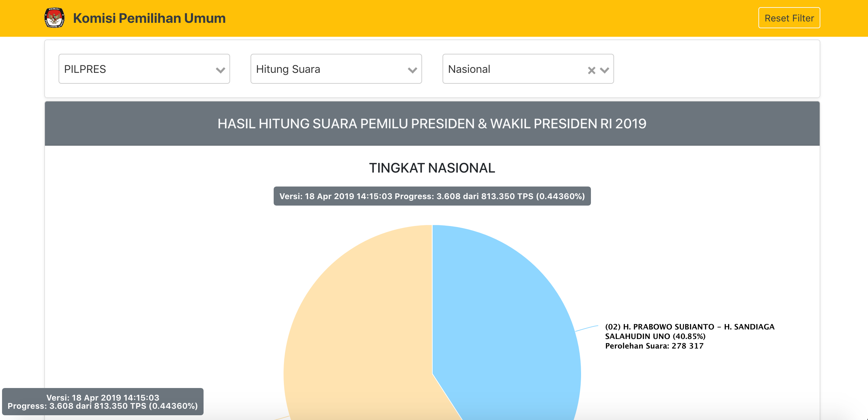
Task: Click the KPU garuda logo
Action: [54, 18]
